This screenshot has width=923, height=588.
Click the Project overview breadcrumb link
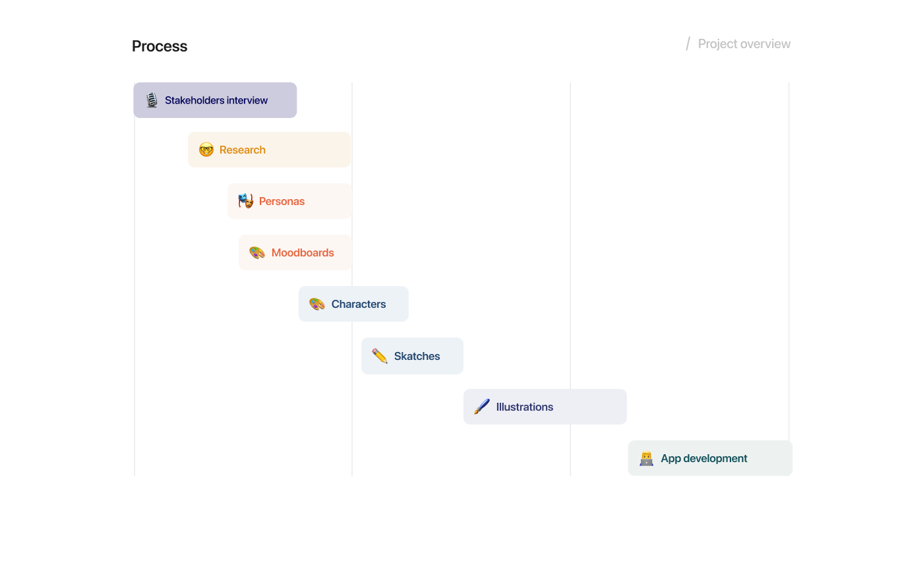744,44
